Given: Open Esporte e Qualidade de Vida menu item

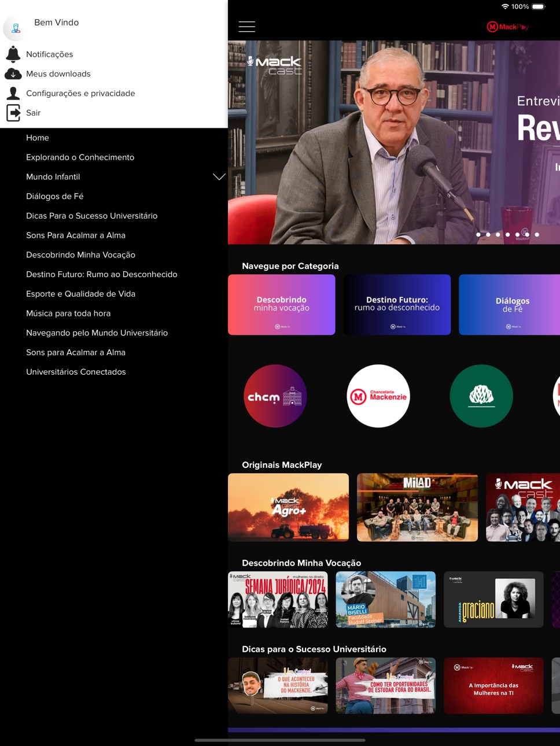Looking at the screenshot, I should pyautogui.click(x=80, y=294).
